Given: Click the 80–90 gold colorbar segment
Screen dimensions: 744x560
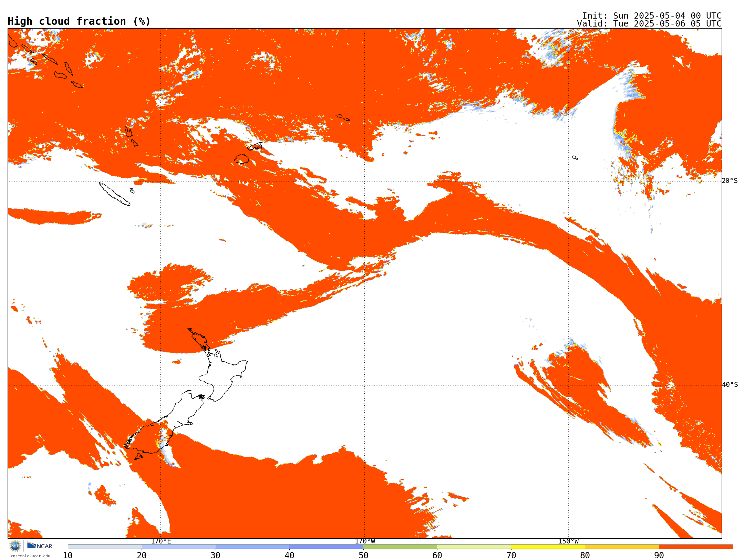Looking at the screenshot, I should [622, 547].
